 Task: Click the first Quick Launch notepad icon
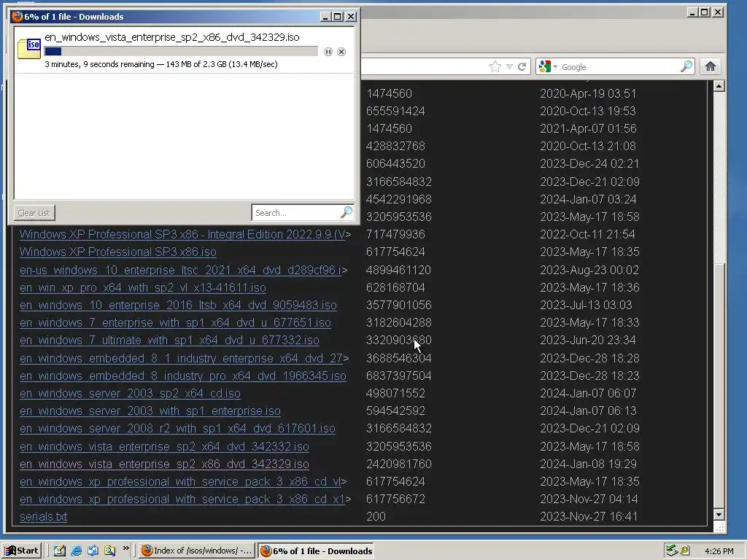coord(60,551)
